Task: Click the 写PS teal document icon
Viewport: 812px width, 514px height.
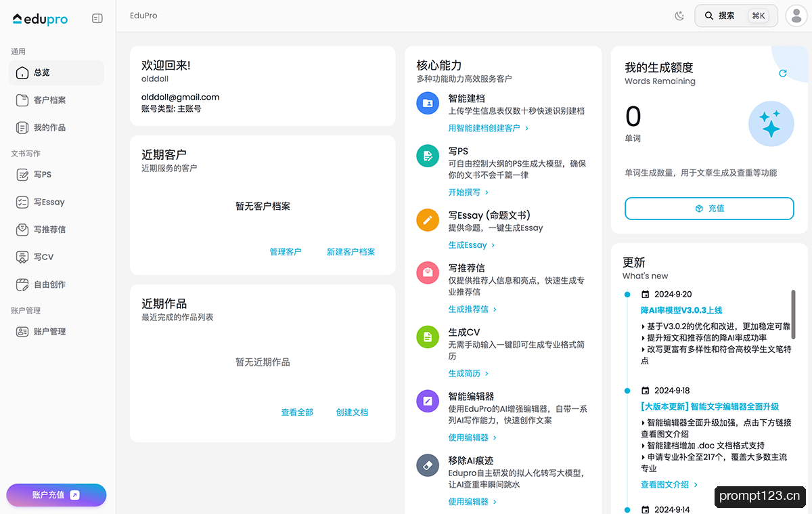Action: (x=428, y=156)
